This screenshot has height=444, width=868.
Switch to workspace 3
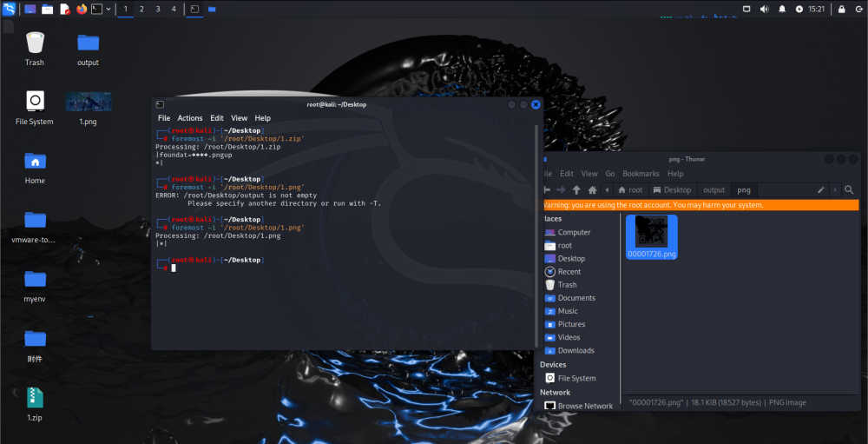coord(158,9)
